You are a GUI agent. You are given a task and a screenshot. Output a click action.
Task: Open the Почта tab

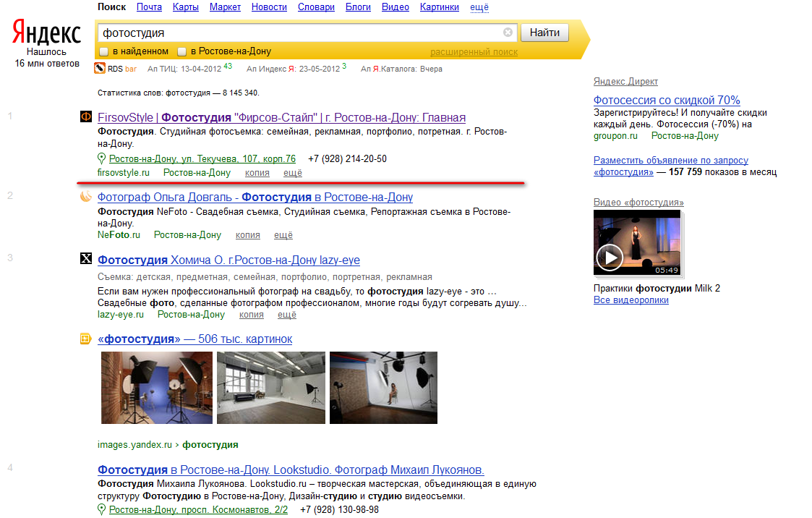149,7
